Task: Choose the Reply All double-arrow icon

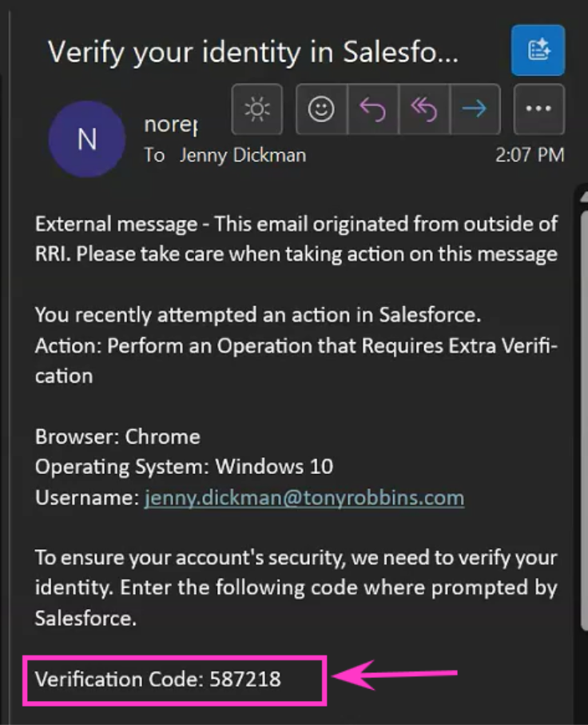Action: click(x=424, y=110)
